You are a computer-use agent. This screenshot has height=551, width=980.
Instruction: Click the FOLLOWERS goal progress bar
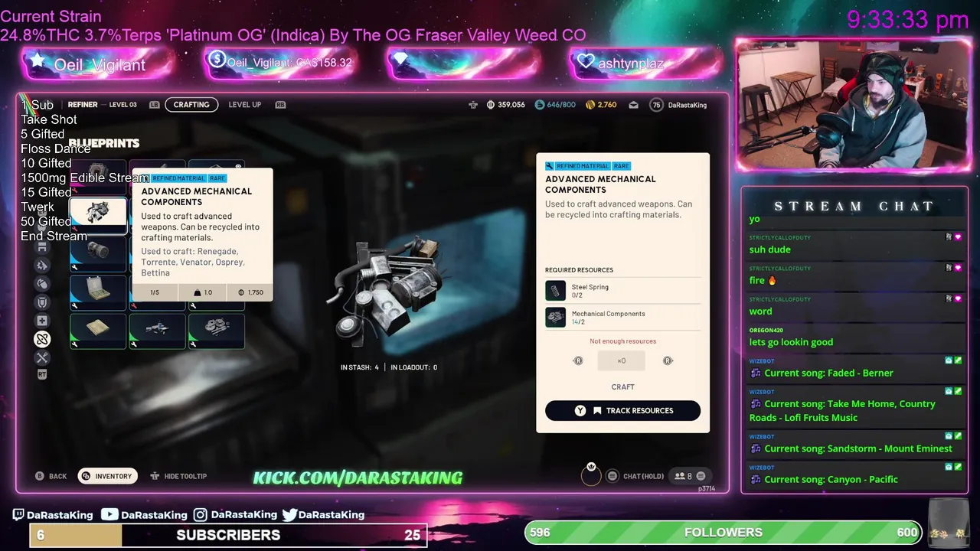click(724, 533)
